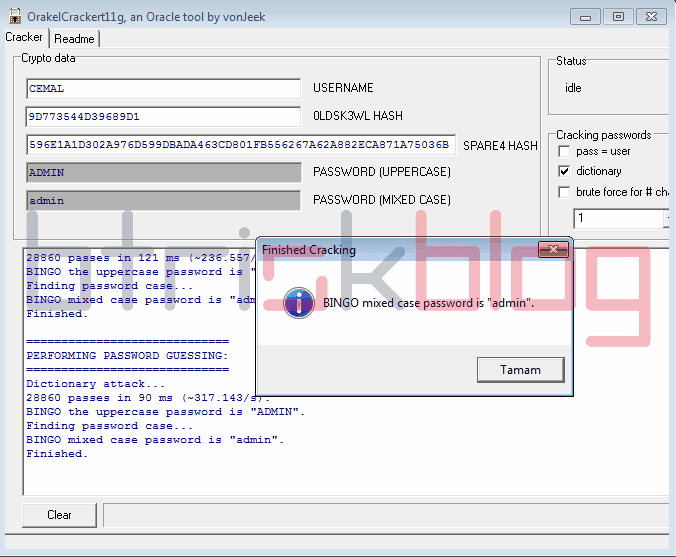This screenshot has height=557, width=676.
Task: Click the brute force character count field
Action: click(x=619, y=218)
